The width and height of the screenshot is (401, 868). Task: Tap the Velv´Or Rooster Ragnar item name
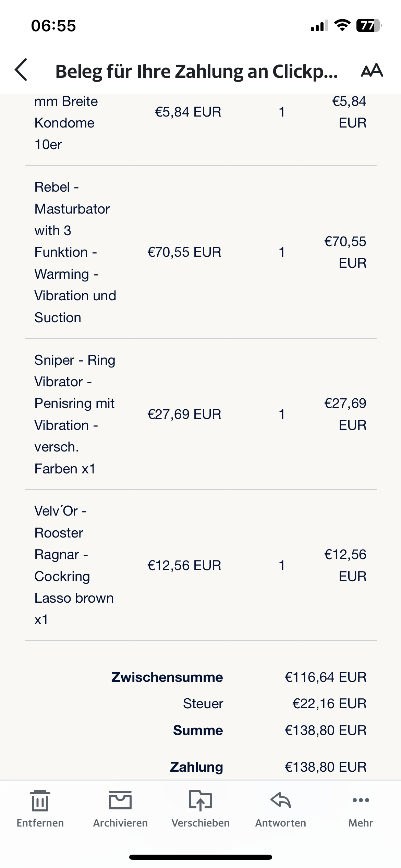click(x=74, y=565)
